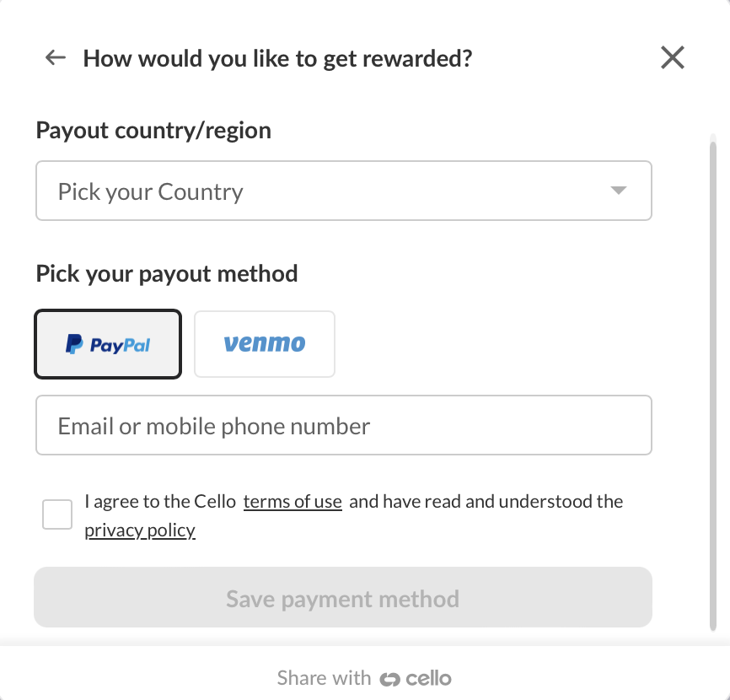Click the Save payment method button
The height and width of the screenshot is (700, 730).
coord(343,597)
